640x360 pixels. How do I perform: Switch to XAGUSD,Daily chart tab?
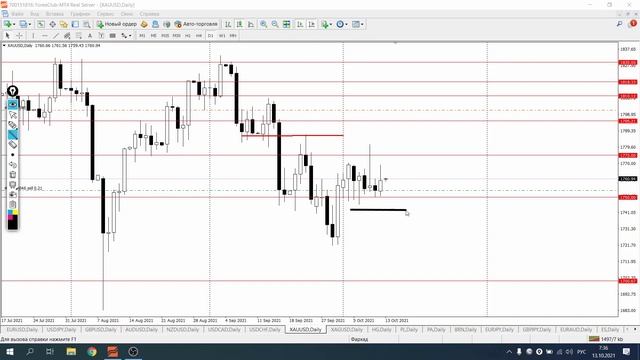pos(347,329)
